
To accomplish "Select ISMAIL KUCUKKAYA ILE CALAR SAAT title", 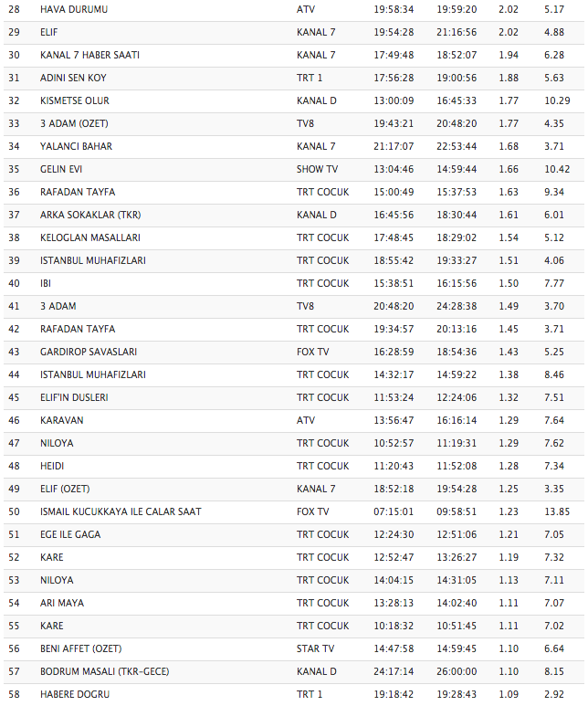I will pos(121,511).
